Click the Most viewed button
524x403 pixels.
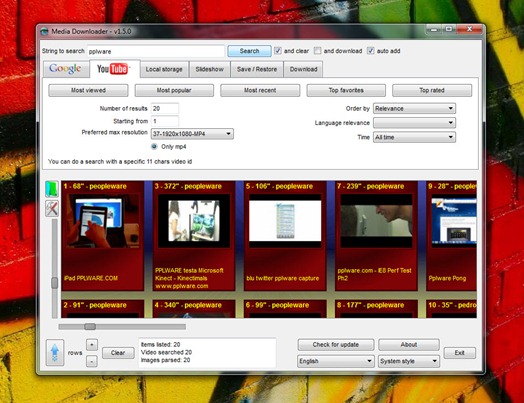tap(88, 90)
